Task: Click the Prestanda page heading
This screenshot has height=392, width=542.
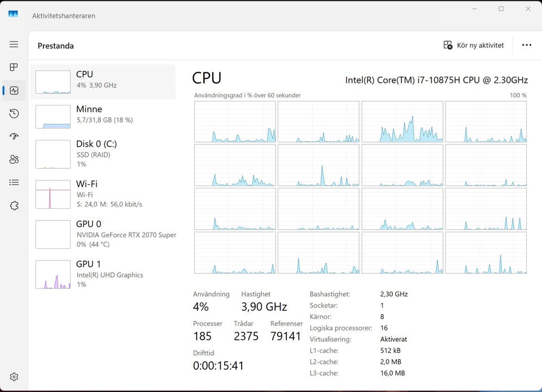Action: point(56,46)
